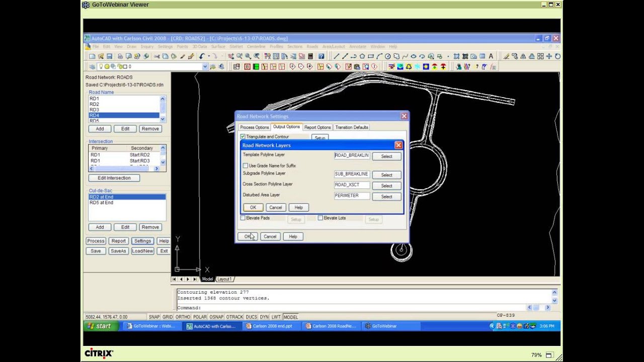Click the Match Properties brush icon
644x362 pixels.
183,56
